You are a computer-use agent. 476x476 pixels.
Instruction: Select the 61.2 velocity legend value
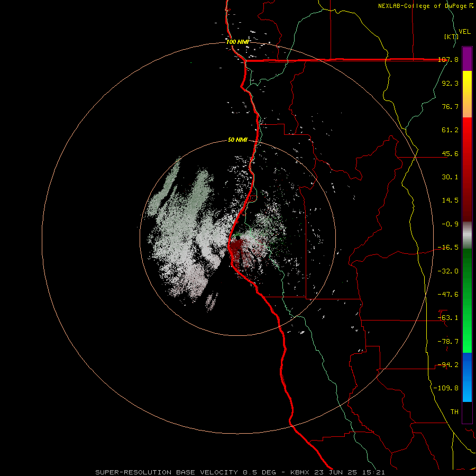click(x=450, y=130)
